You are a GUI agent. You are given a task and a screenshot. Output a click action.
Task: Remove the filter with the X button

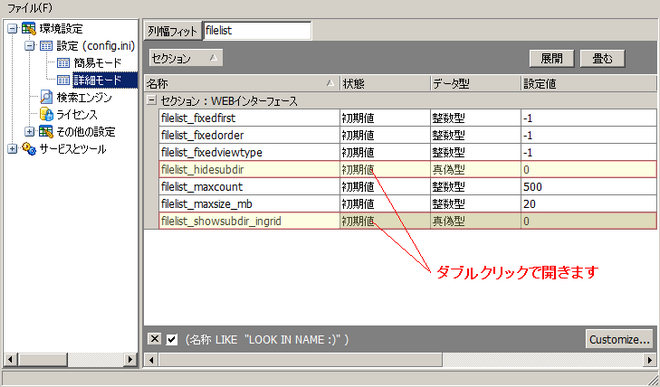click(x=154, y=339)
